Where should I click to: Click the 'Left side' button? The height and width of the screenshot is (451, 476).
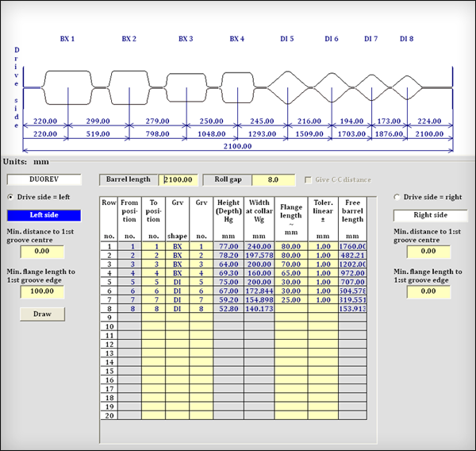click(x=44, y=215)
